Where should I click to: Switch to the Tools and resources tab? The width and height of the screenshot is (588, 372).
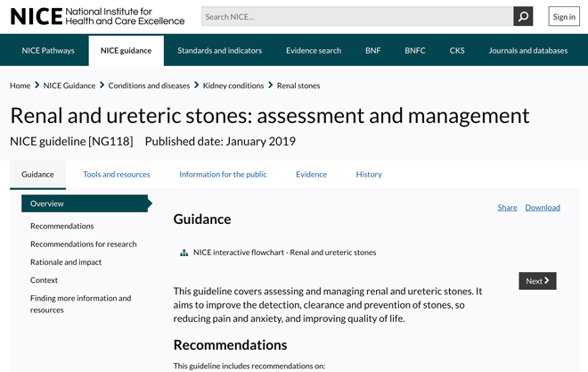116,175
